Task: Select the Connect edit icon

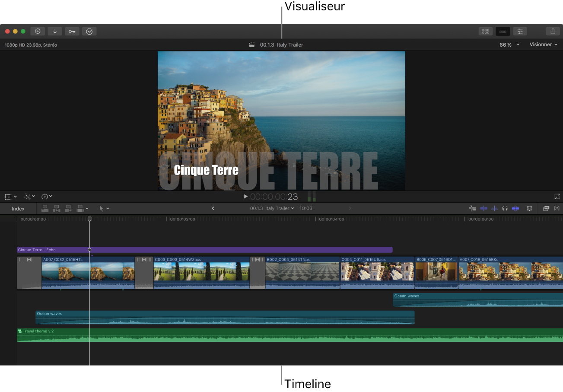Action: (45, 208)
